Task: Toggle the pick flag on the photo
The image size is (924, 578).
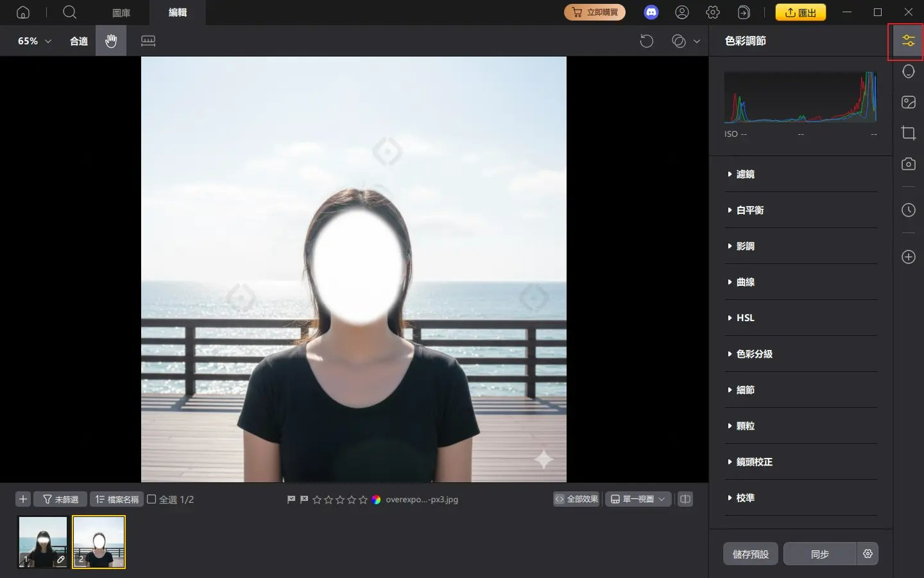Action: click(x=291, y=499)
